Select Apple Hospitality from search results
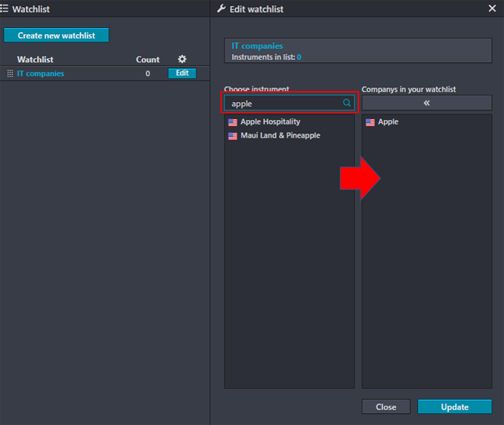504x425 pixels. click(271, 121)
